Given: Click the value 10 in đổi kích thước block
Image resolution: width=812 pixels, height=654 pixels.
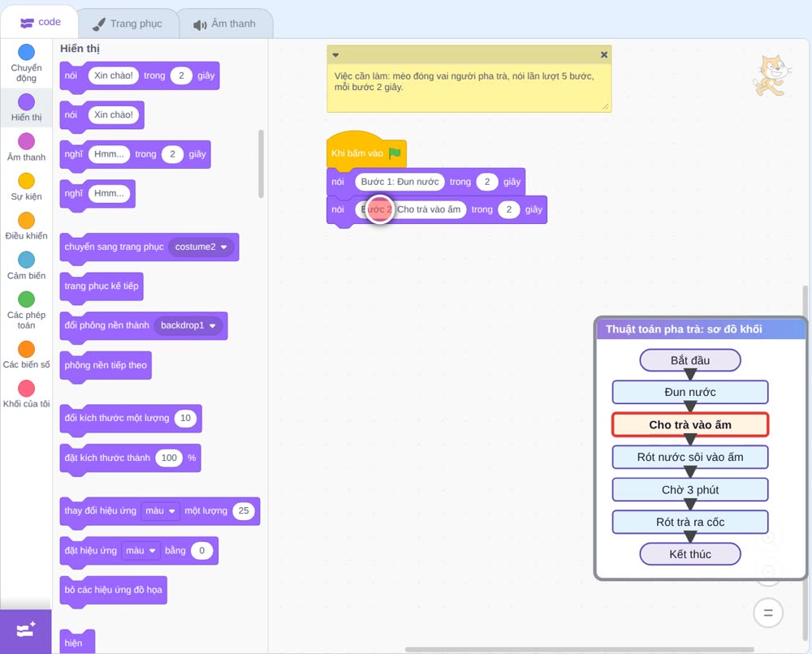Looking at the screenshot, I should pyautogui.click(x=185, y=418).
